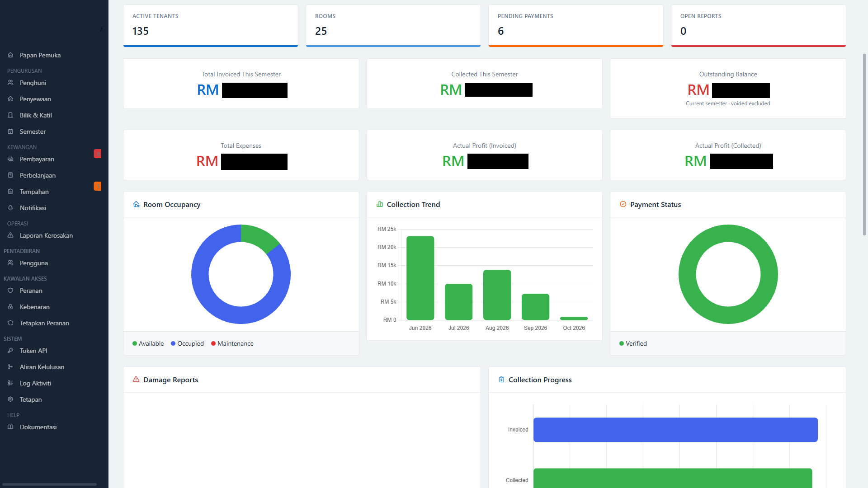868x488 pixels.
Task: Click the page vertical scrollbar
Action: (x=864, y=145)
